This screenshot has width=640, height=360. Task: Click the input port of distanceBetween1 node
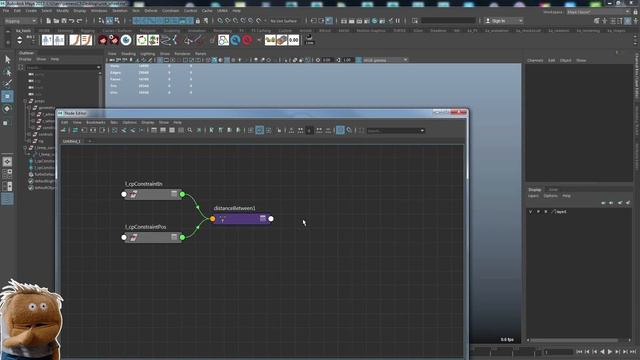pyautogui.click(x=213, y=219)
